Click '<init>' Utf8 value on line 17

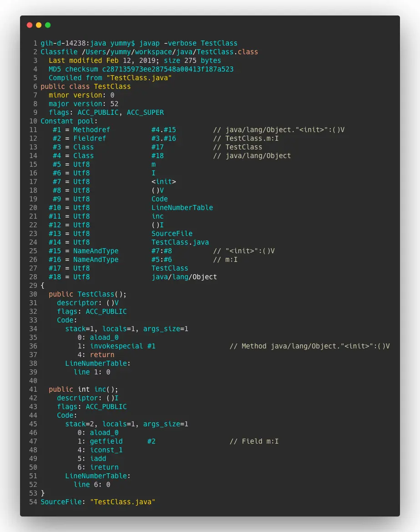click(164, 182)
